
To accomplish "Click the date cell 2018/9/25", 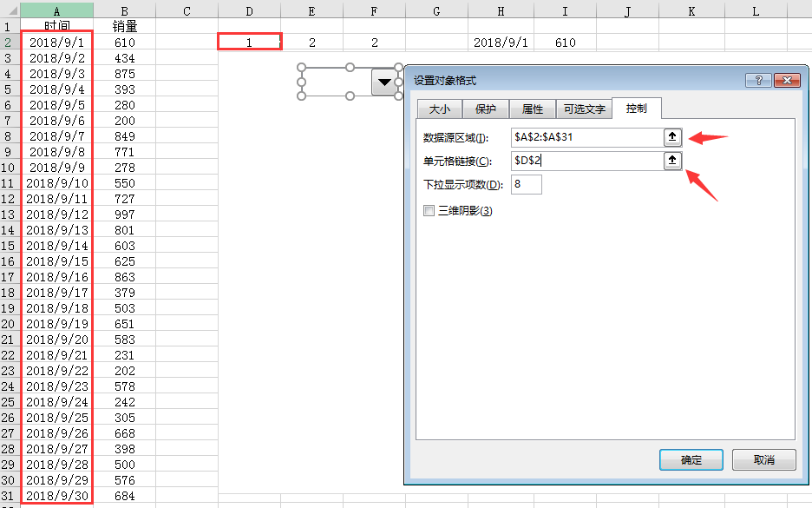I will [x=57, y=418].
